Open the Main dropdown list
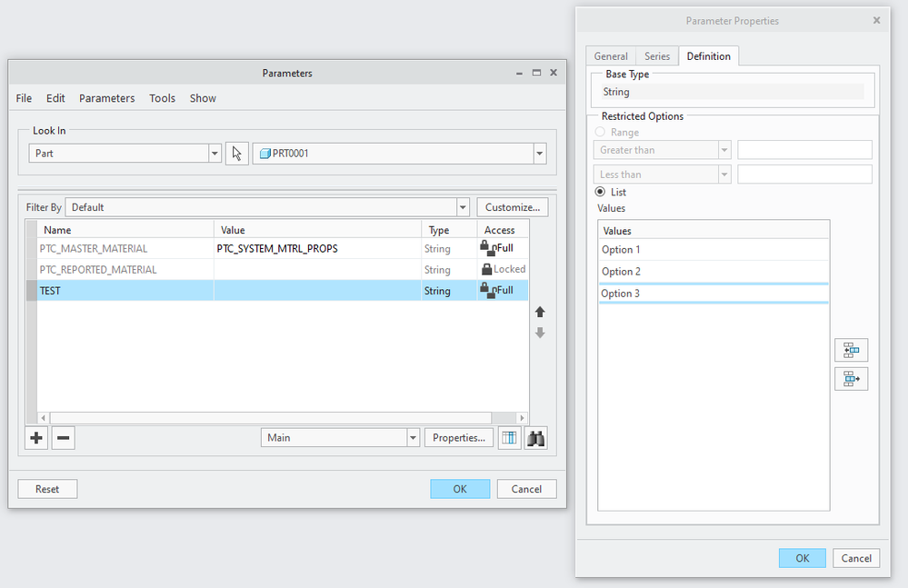 [x=413, y=438]
